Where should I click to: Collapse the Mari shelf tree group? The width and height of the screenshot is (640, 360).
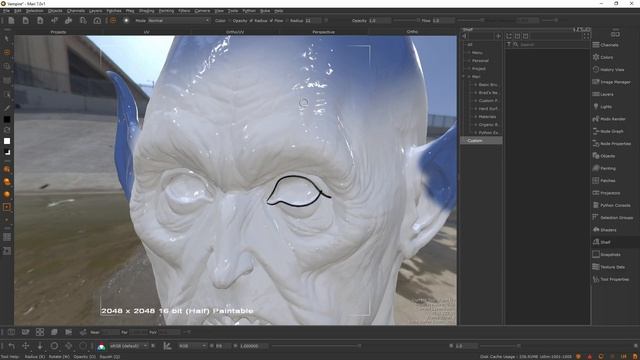point(464,76)
